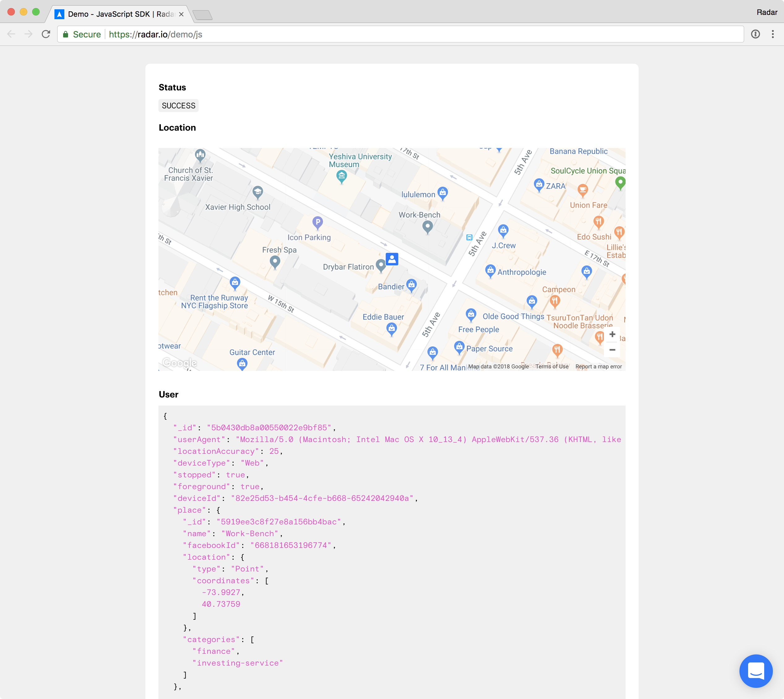Open the Chrome three-dot menu
This screenshot has width=784, height=699.
(x=773, y=34)
